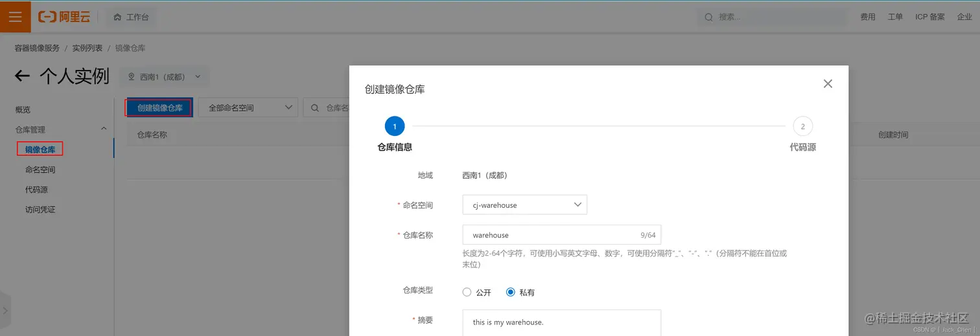Viewport: 980px width, 336px height.
Task: Expand the left edge collapsed panel handle
Action: 5,310
